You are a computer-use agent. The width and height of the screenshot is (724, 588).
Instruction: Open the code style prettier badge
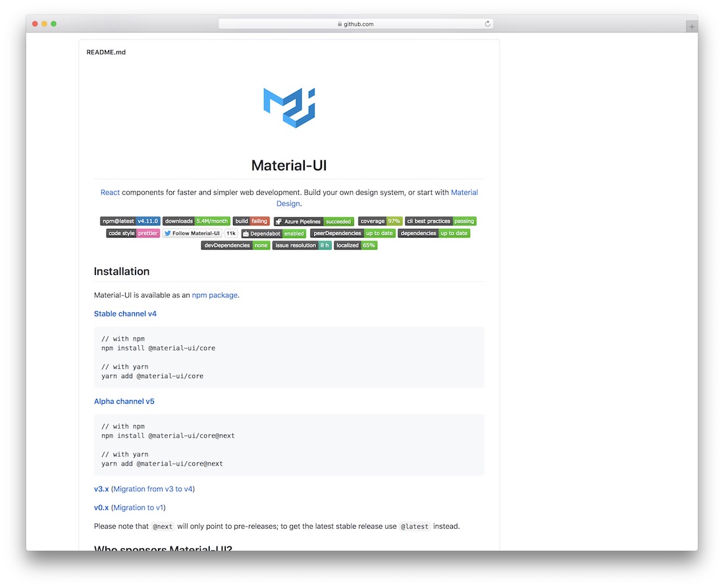click(133, 233)
